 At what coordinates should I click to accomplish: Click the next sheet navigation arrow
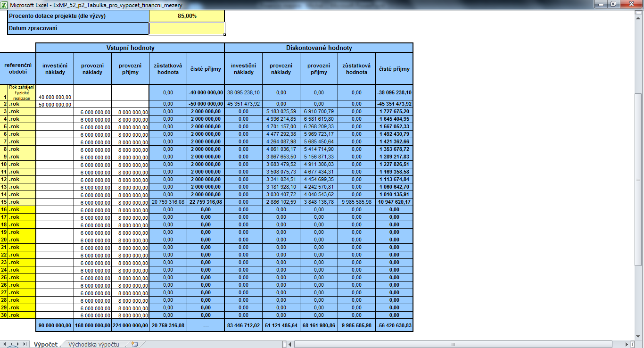coord(18,344)
